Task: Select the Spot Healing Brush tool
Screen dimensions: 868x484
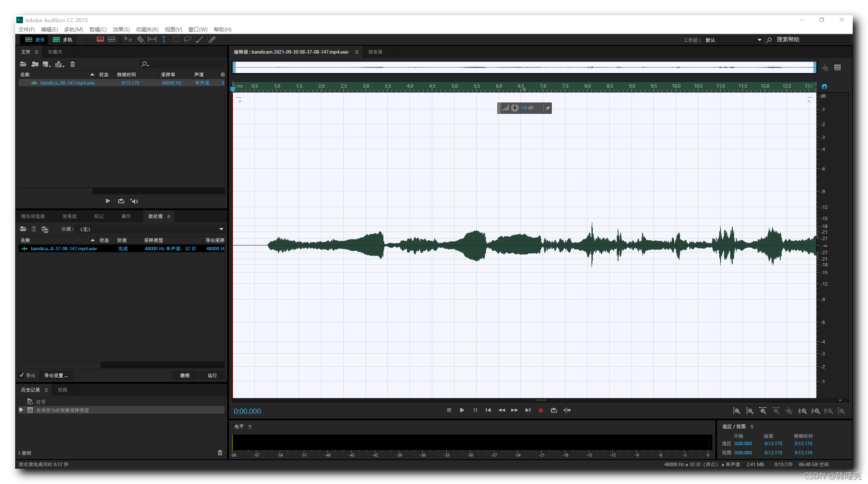Action: point(212,40)
